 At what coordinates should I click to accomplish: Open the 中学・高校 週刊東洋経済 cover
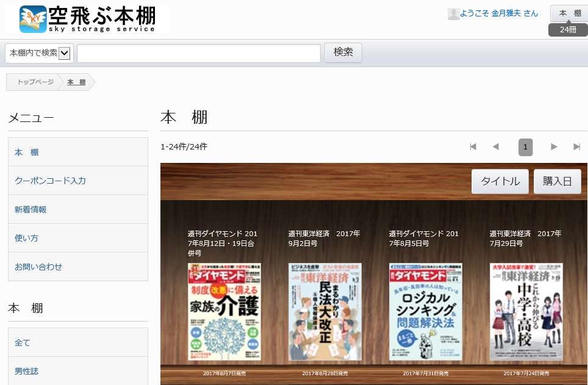(526, 312)
